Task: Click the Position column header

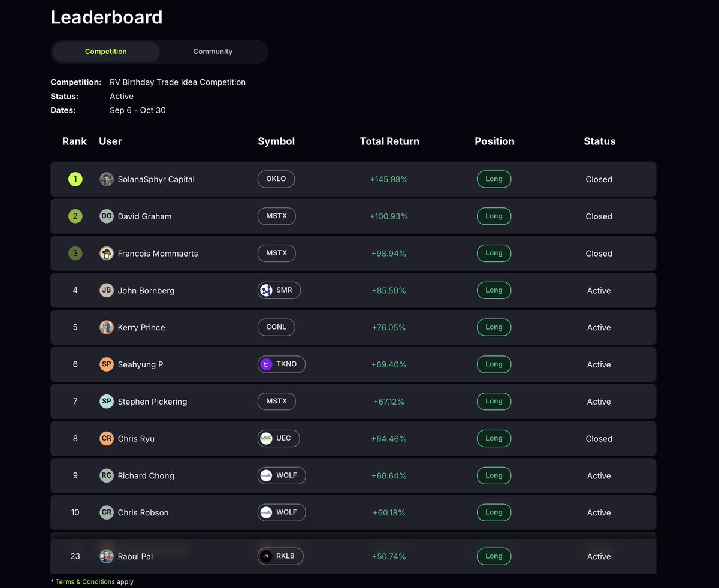Action: tap(494, 141)
